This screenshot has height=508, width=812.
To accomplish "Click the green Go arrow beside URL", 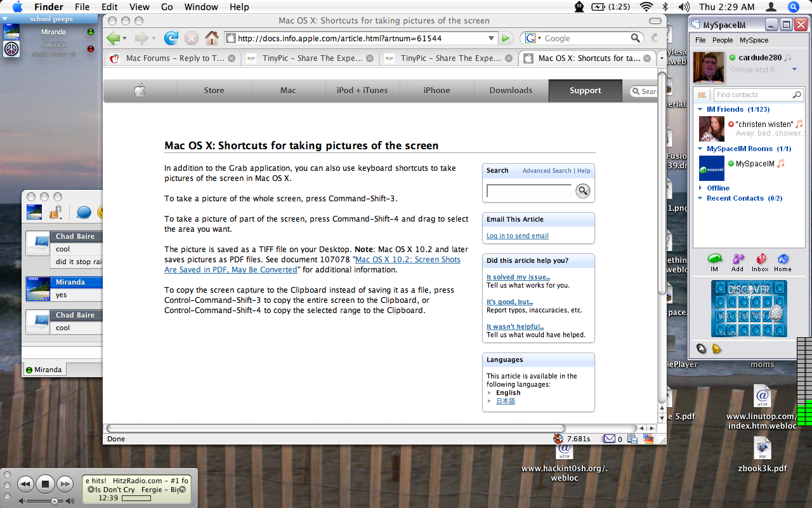I will [506, 38].
